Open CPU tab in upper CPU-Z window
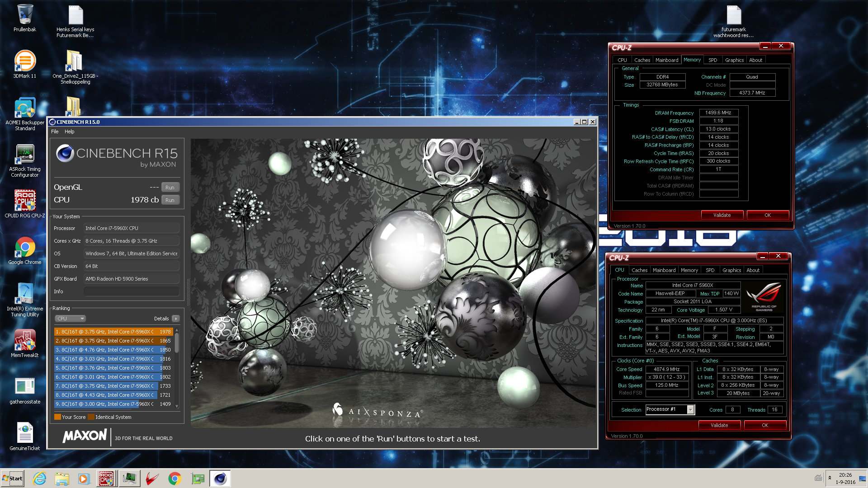Viewport: 868px width, 488px height. (622, 60)
